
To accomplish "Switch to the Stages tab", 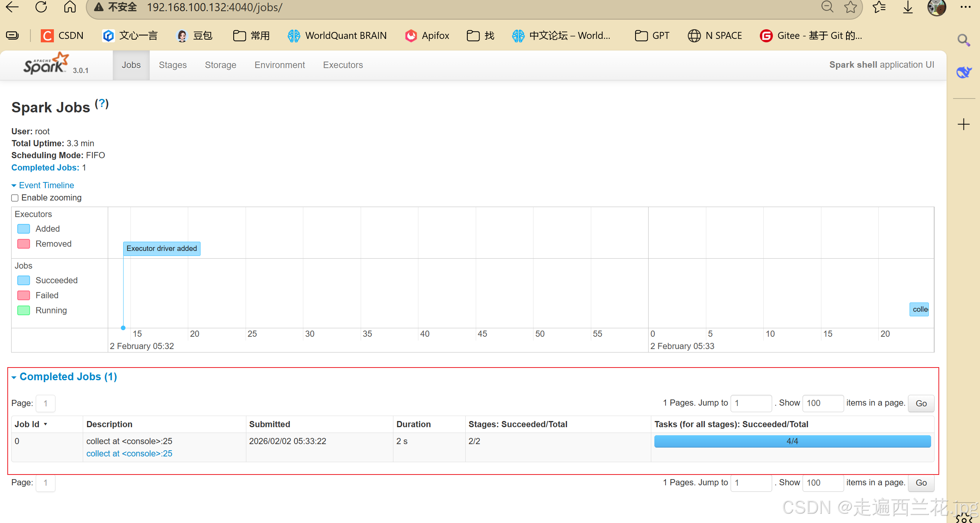I will pyautogui.click(x=172, y=65).
